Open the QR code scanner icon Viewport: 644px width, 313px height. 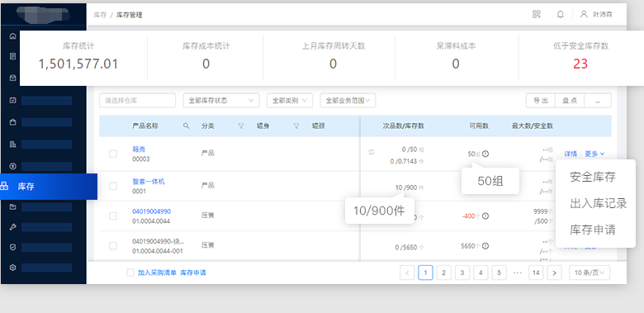[x=537, y=14]
